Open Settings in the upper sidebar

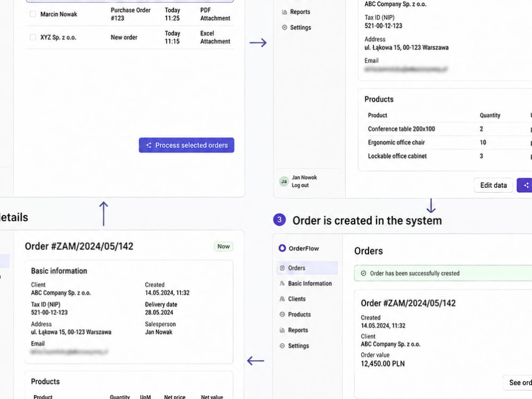pyautogui.click(x=296, y=28)
